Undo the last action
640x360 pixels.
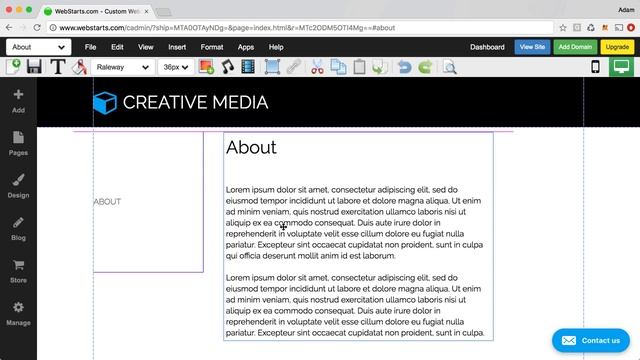point(404,67)
